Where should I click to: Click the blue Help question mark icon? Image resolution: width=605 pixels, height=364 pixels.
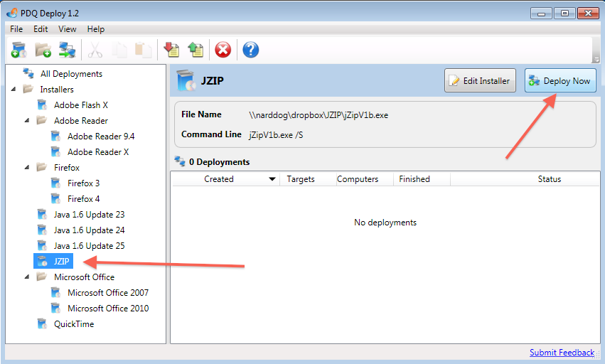250,50
